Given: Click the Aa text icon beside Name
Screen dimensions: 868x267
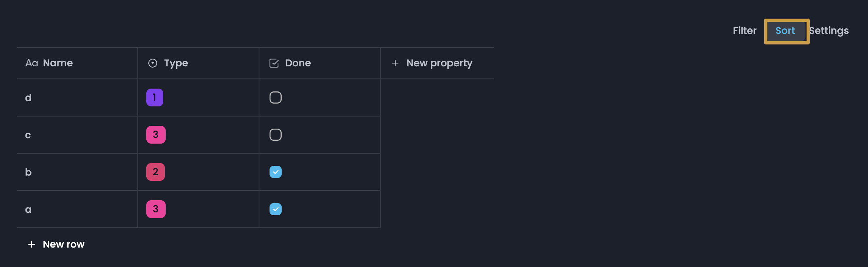Looking at the screenshot, I should 32,63.
